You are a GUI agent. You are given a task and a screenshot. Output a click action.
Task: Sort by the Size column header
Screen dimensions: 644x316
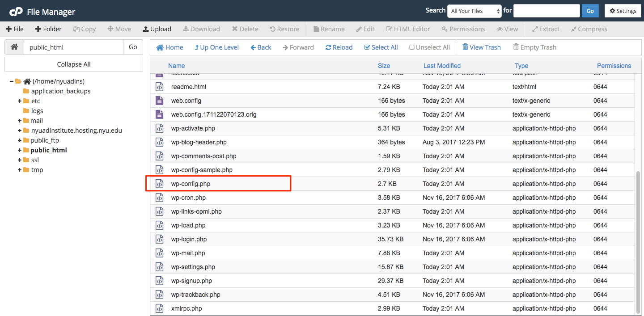[384, 66]
